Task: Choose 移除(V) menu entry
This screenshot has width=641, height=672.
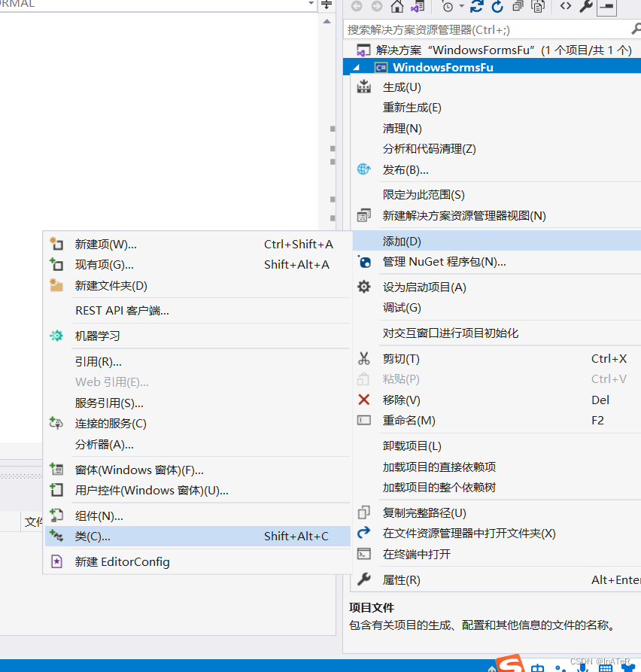Action: [x=497, y=400]
